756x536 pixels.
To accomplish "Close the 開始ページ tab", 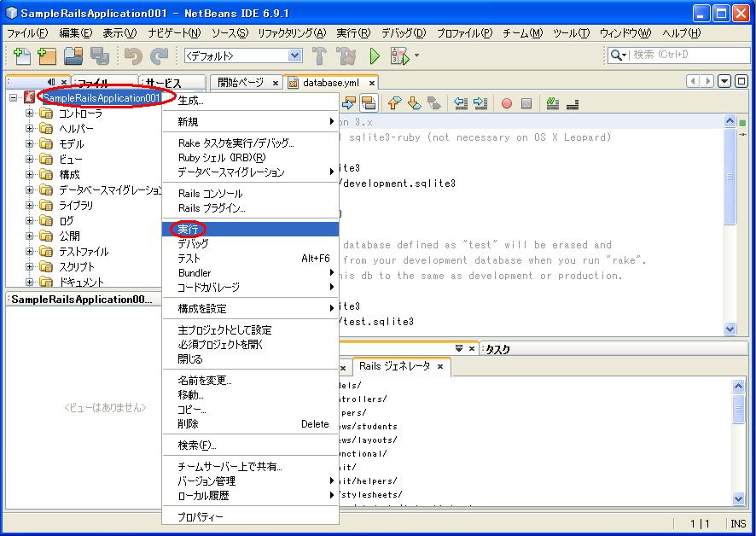I will point(276,83).
